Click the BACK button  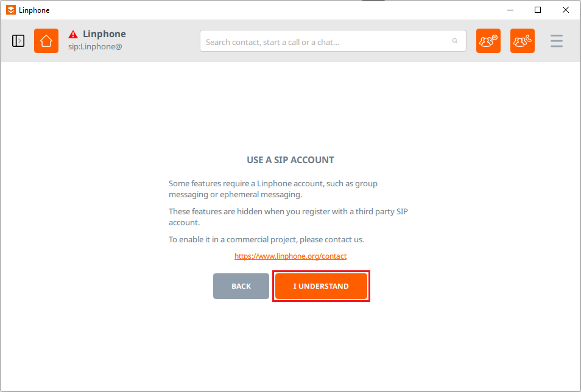(x=241, y=286)
